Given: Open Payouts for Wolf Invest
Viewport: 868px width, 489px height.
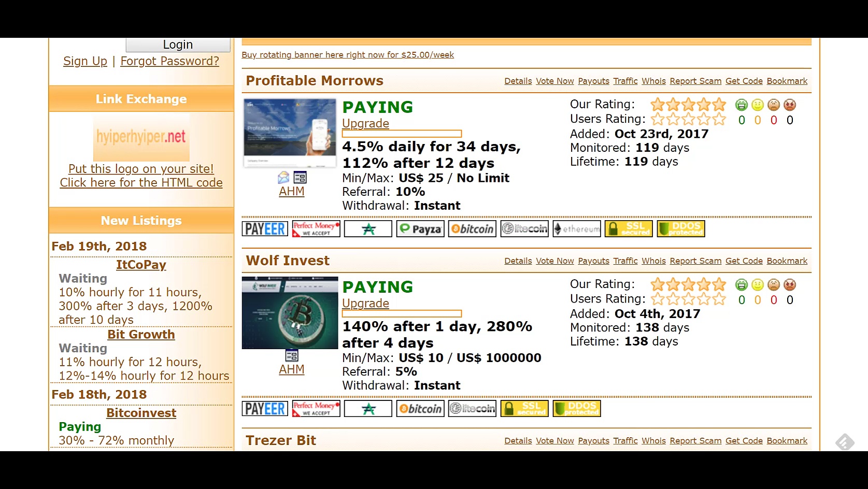Looking at the screenshot, I should click(x=593, y=261).
